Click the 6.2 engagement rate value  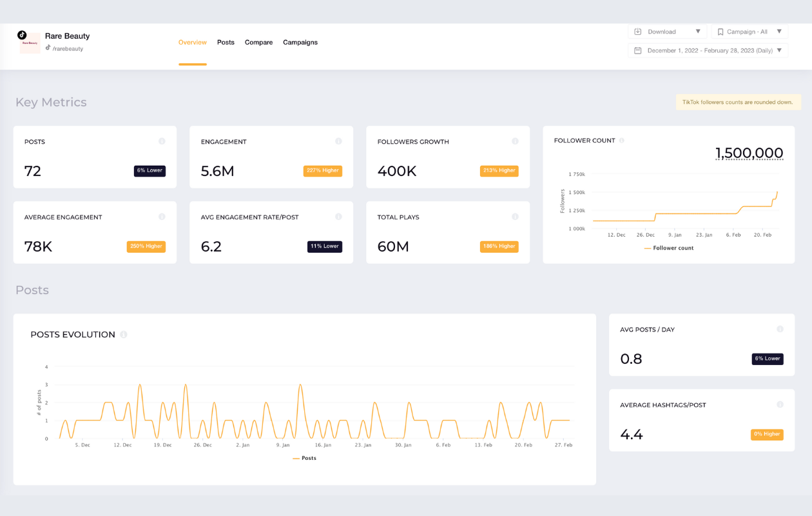tap(211, 246)
